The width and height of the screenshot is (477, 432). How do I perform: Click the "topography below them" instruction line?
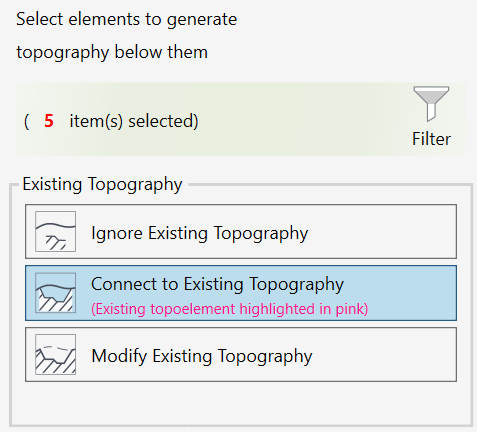(112, 53)
